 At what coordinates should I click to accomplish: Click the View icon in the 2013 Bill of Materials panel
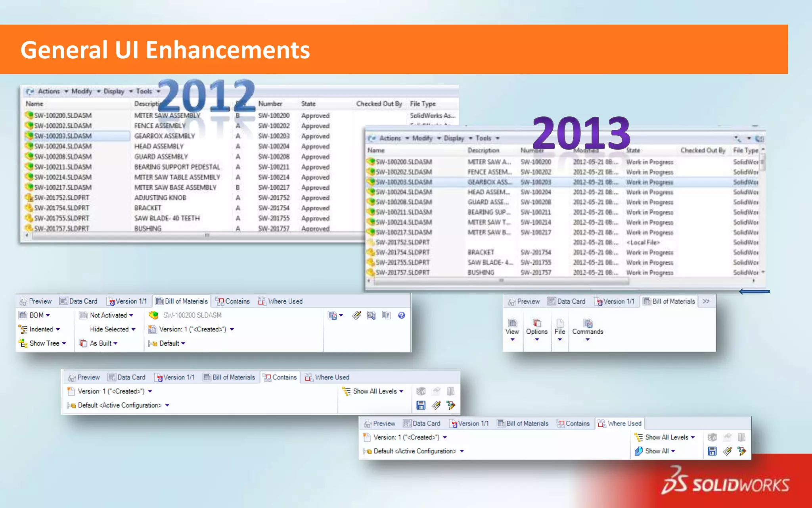(x=512, y=323)
